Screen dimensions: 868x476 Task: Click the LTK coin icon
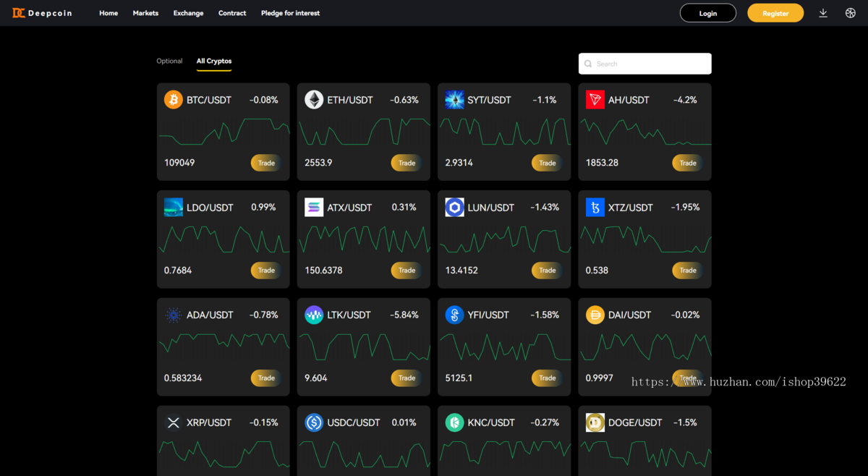click(x=314, y=315)
